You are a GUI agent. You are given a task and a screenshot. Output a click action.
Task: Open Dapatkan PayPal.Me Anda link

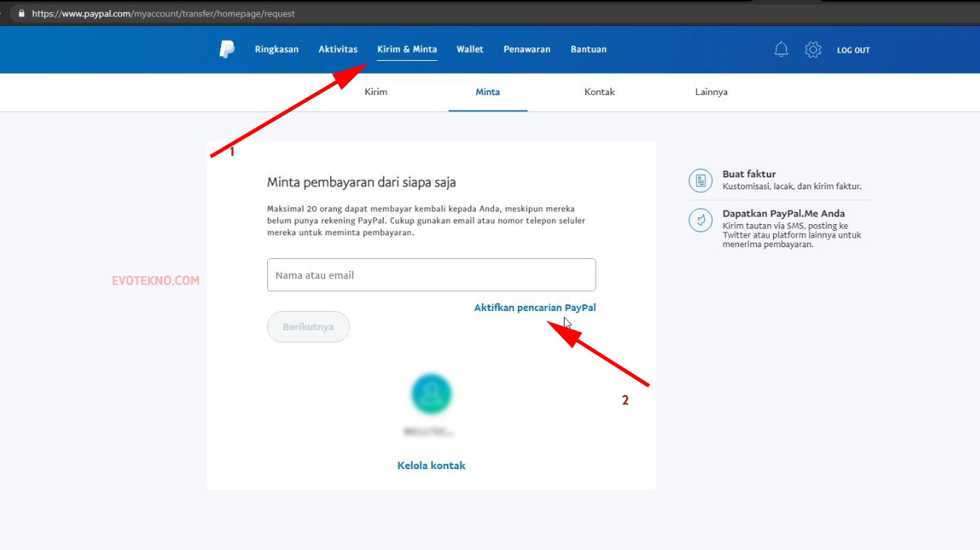point(783,214)
